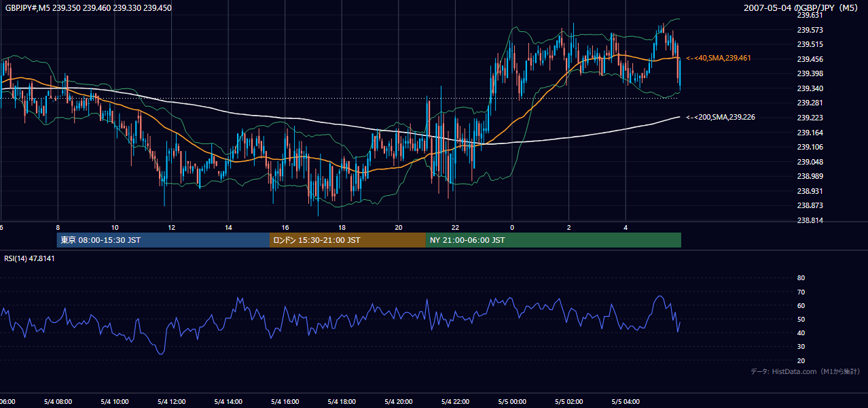The width and height of the screenshot is (868, 408).
Task: Click the '5/4 16:00' bottom time label
Action: (285, 402)
